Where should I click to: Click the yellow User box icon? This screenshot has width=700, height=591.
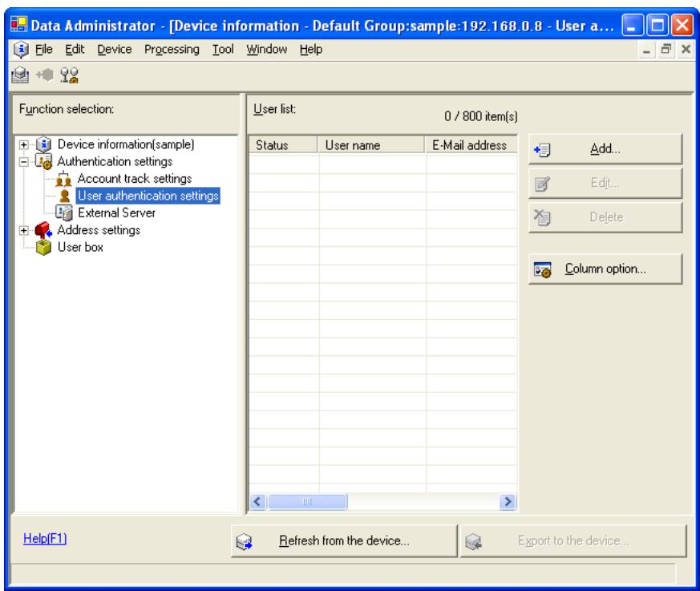(44, 247)
